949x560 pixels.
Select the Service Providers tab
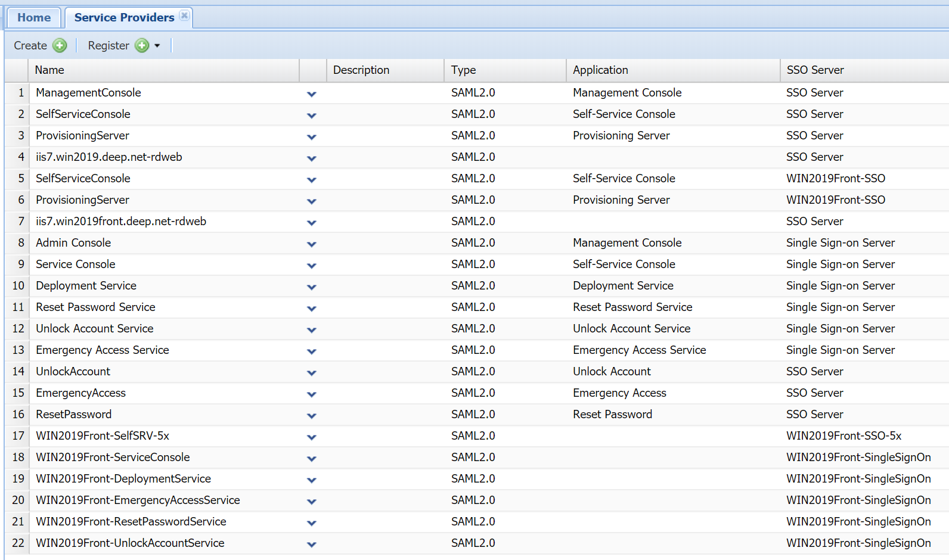tap(124, 18)
